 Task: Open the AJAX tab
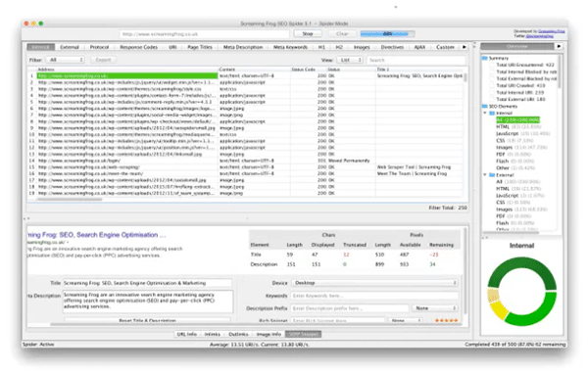point(419,47)
